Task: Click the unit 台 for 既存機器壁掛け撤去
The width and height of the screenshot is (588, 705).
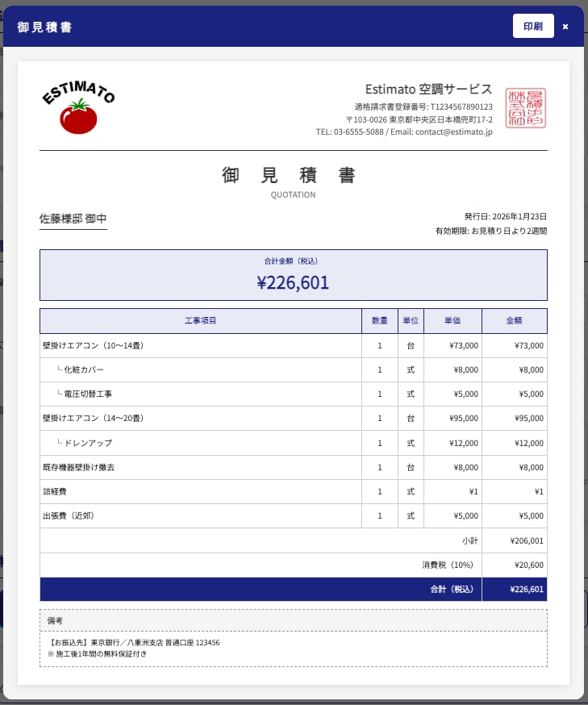Action: click(x=411, y=468)
